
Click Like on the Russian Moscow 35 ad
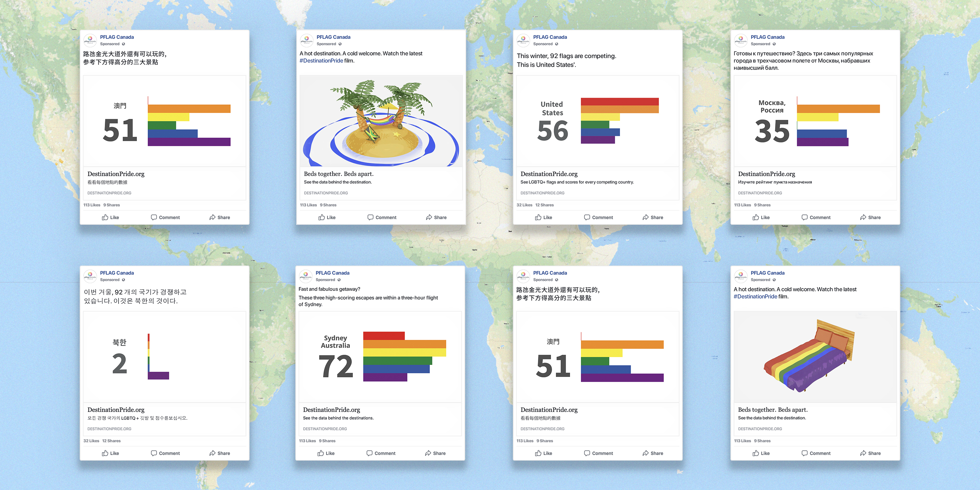[x=761, y=217]
